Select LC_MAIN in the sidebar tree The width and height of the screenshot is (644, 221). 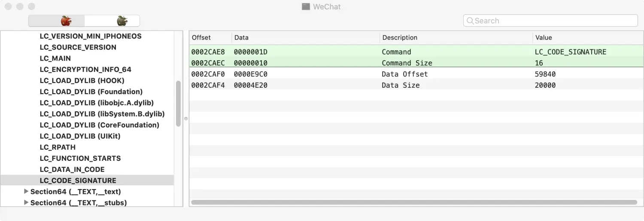coord(55,58)
